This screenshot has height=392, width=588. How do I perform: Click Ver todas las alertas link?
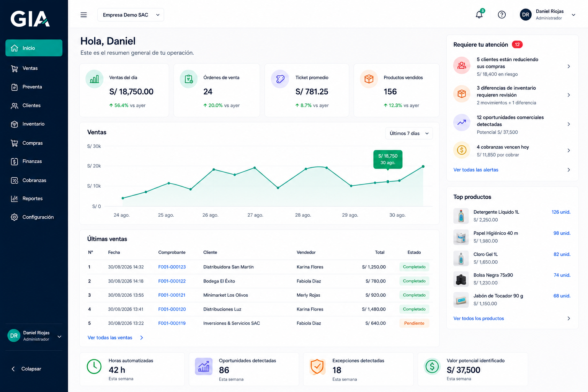point(476,170)
